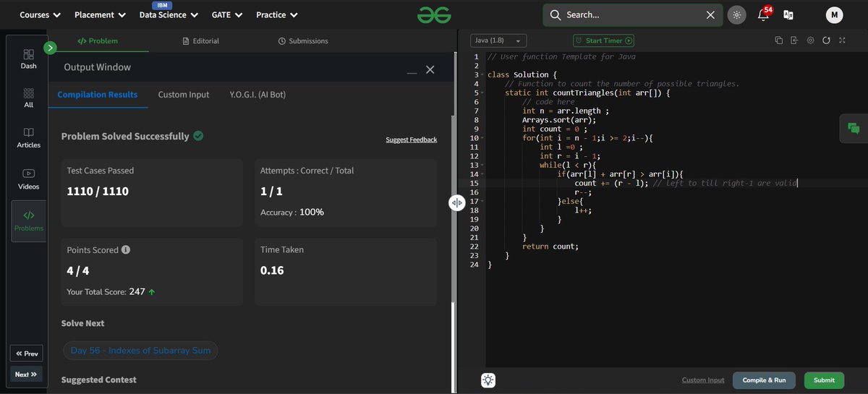The image size is (868, 394).
Task: Open the M profile avatar
Action: coord(834,14)
